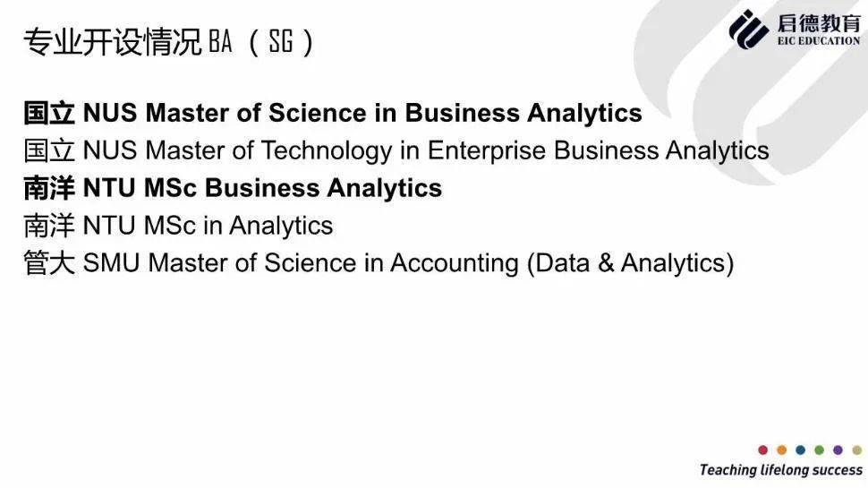Click the red dot above the slogan
This screenshot has width=868, height=488.
point(762,450)
